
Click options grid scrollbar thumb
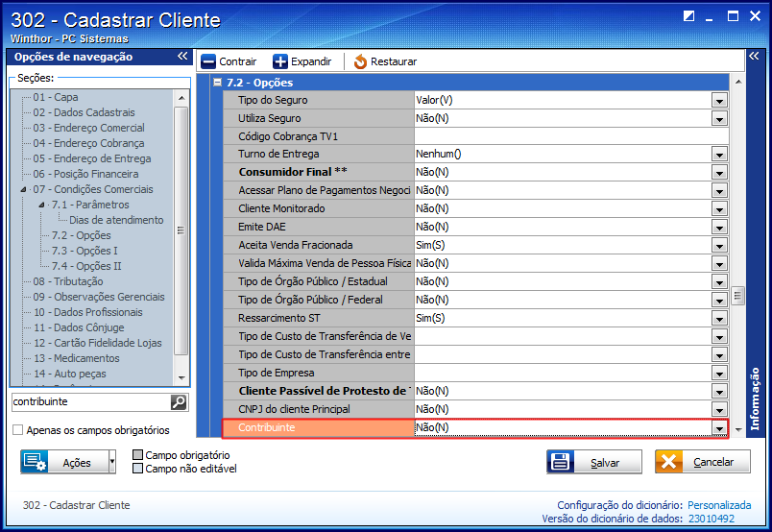tap(737, 296)
